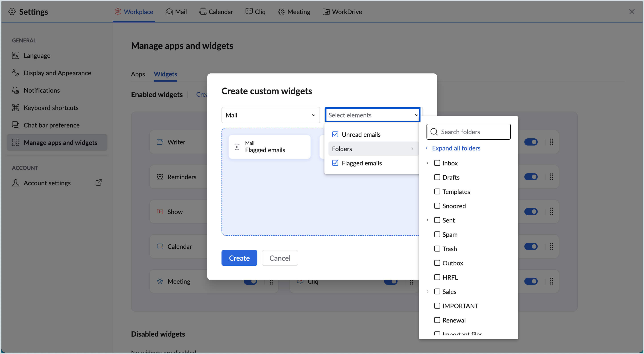
Task: Click the Language settings icon in sidebar
Action: [16, 55]
